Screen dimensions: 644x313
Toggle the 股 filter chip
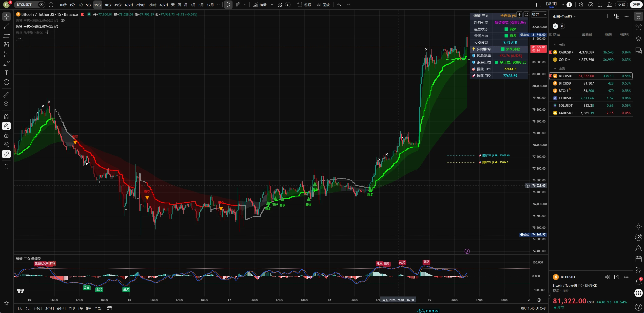pos(562,26)
